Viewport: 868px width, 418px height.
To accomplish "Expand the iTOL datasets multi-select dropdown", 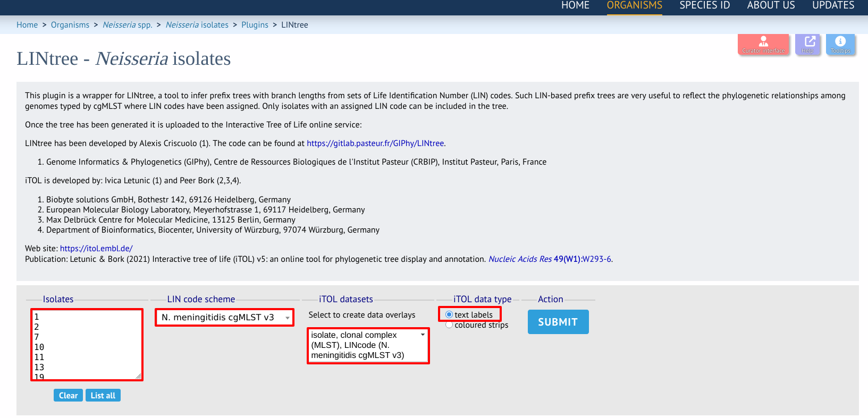I will (x=368, y=345).
